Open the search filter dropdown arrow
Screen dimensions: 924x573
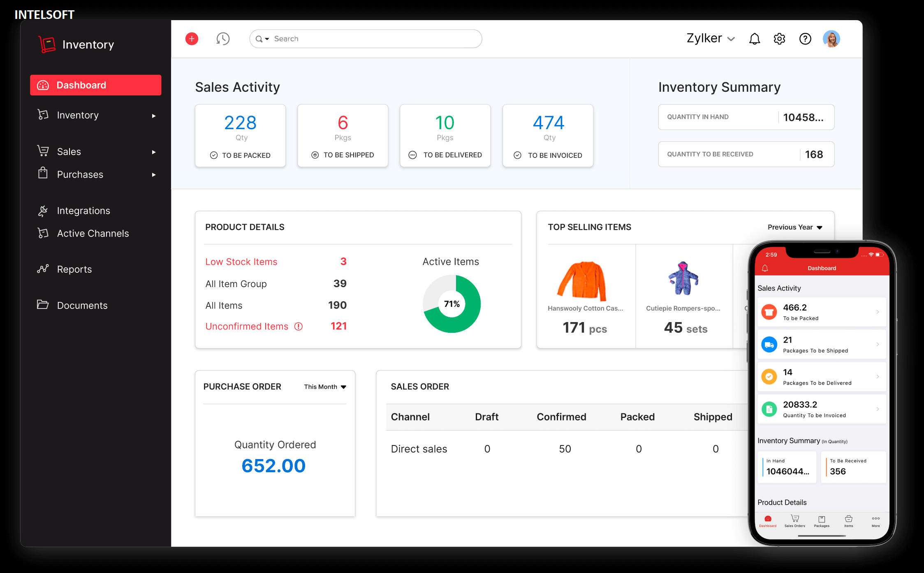[x=267, y=39]
